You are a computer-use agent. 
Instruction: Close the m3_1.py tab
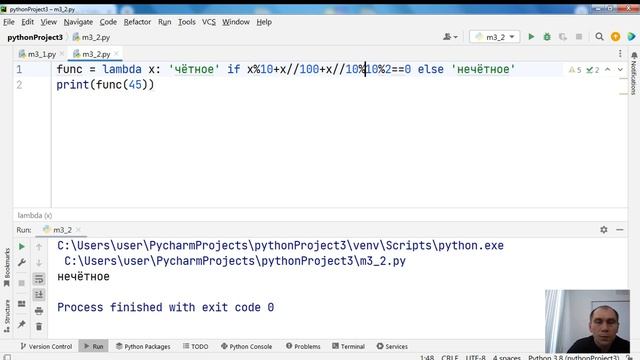point(62,53)
